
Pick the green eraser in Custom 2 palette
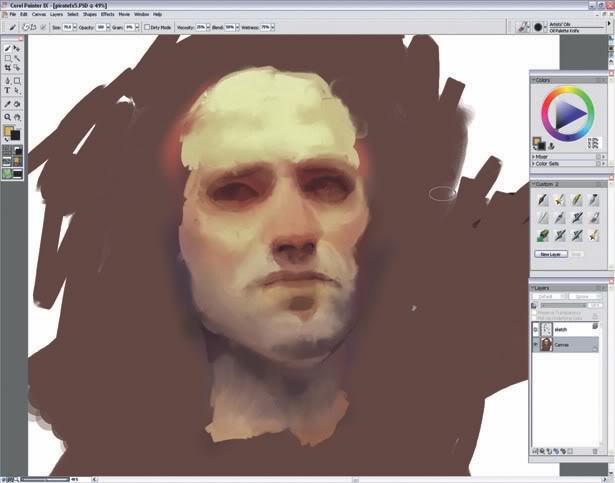(542, 235)
